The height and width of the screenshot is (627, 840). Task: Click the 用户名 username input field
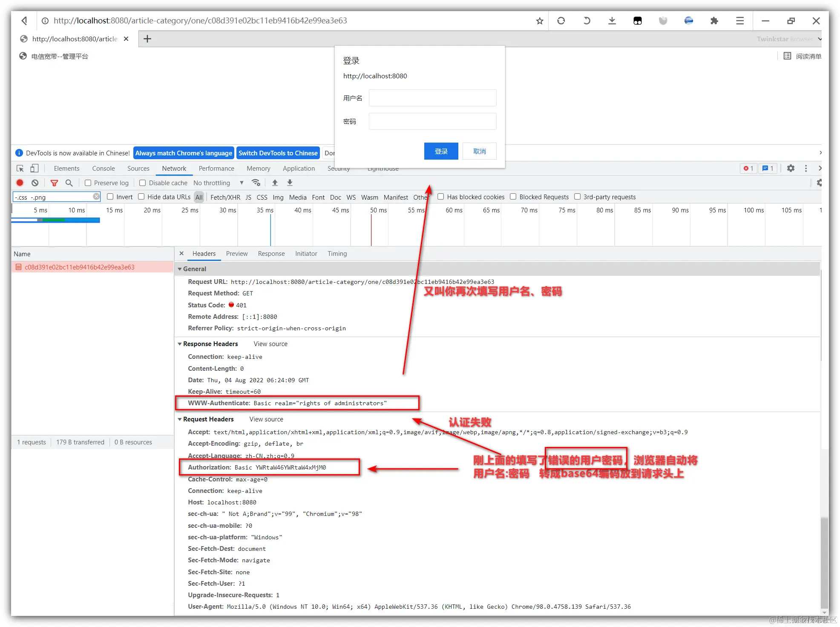(432, 98)
